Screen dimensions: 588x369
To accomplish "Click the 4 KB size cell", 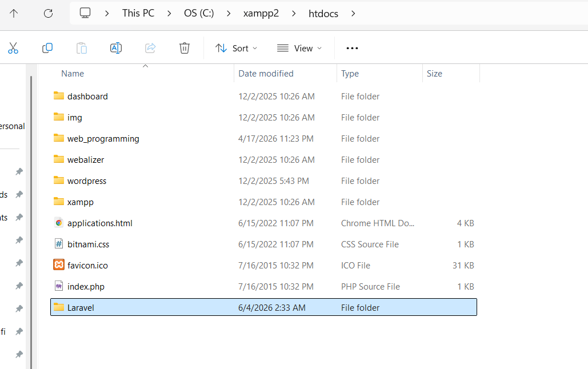I will [x=465, y=223].
